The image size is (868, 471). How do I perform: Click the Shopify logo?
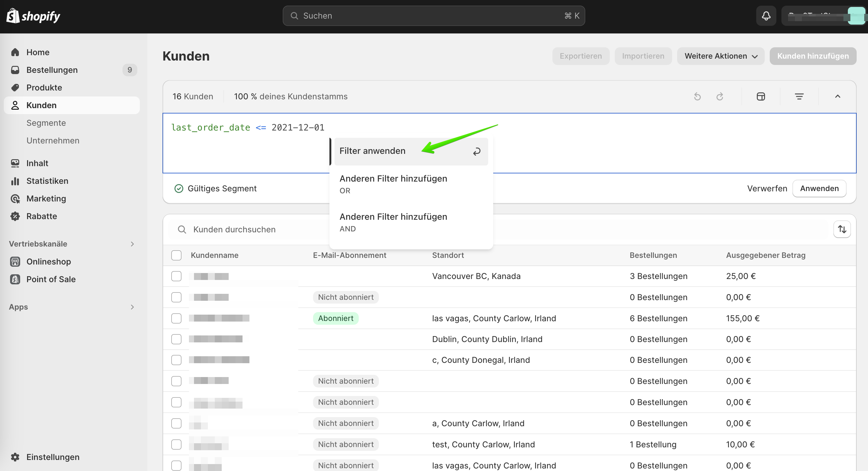click(33, 16)
